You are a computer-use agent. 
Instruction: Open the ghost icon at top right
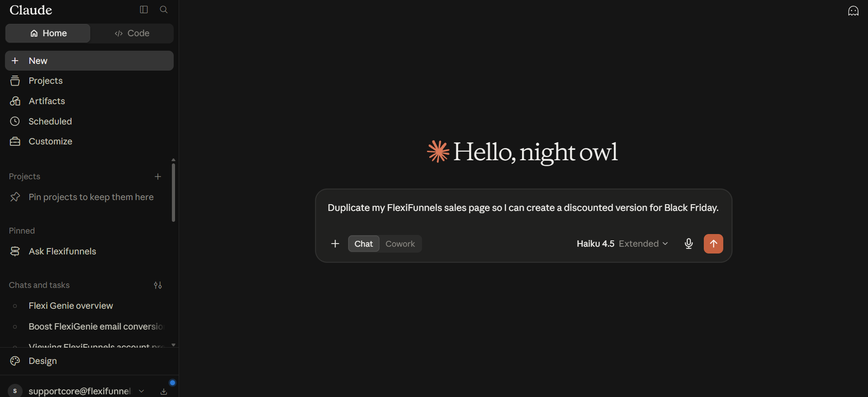[853, 11]
